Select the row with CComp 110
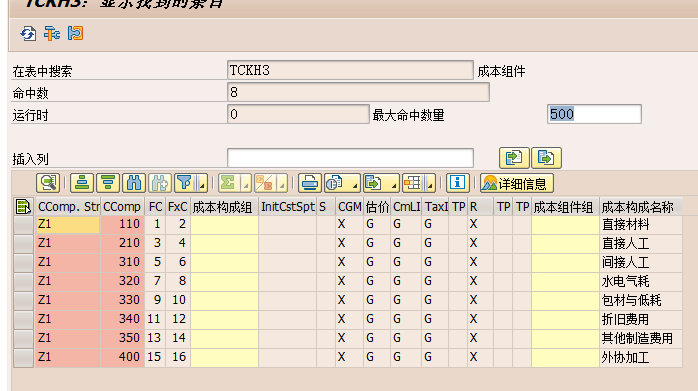The width and height of the screenshot is (698, 391). [x=23, y=224]
